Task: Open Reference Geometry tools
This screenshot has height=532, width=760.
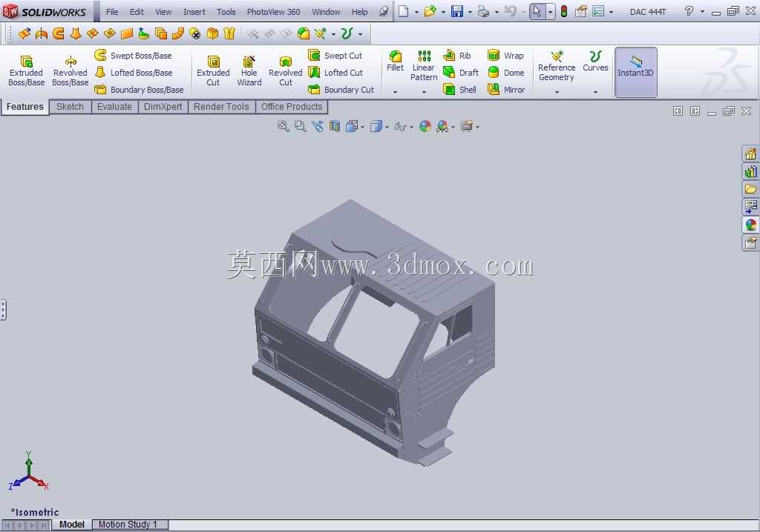Action: [x=557, y=66]
